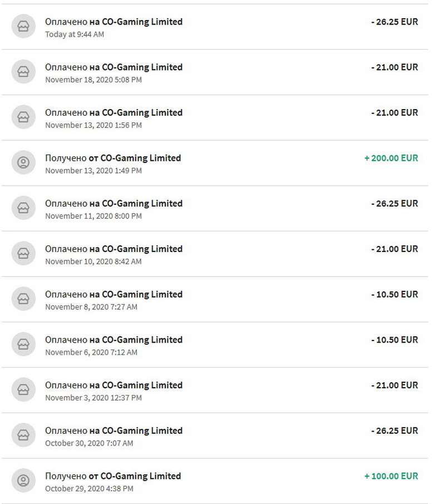Click merchant icon for October 30 payment

click(x=23, y=436)
